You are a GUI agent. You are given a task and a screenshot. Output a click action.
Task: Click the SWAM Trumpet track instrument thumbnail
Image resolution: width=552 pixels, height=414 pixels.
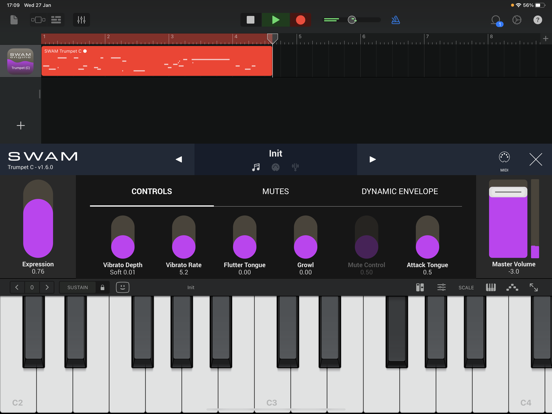point(20,61)
